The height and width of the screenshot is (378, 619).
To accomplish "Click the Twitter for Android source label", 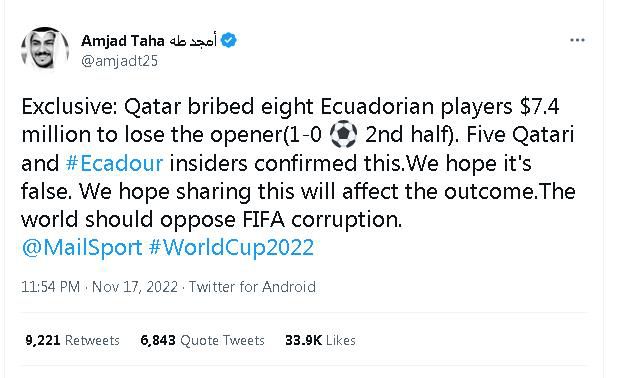I will point(252,287).
